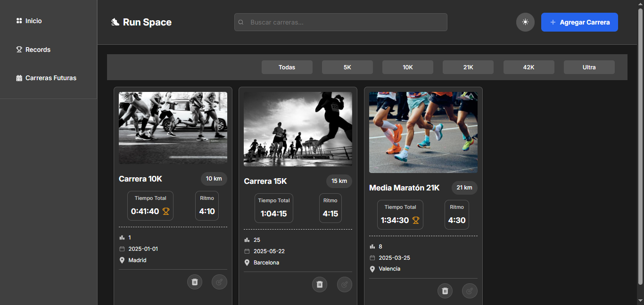Delete the Carrera 10K race card
Viewport: 644px width, 305px height.
pyautogui.click(x=195, y=282)
